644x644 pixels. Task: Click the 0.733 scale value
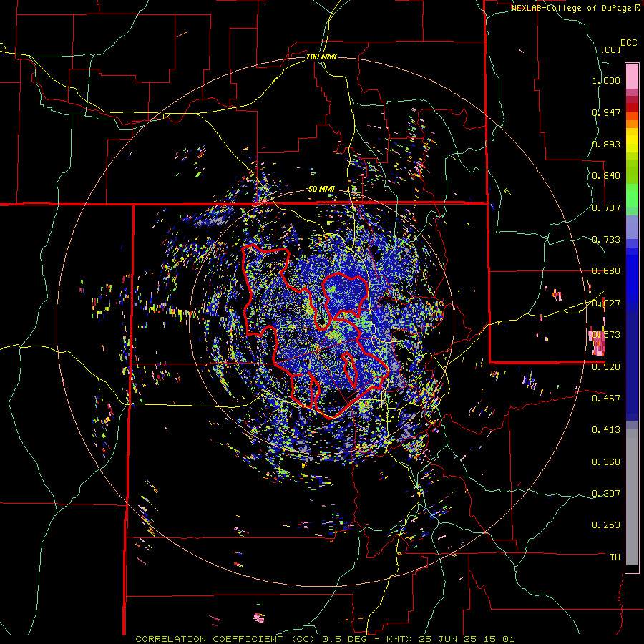point(606,240)
